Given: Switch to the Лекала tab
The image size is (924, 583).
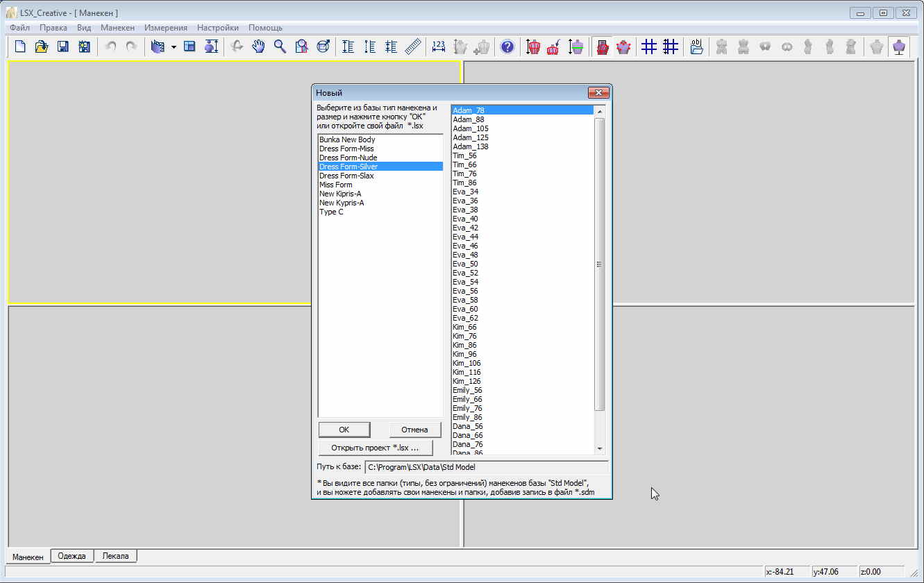Looking at the screenshot, I should [116, 556].
